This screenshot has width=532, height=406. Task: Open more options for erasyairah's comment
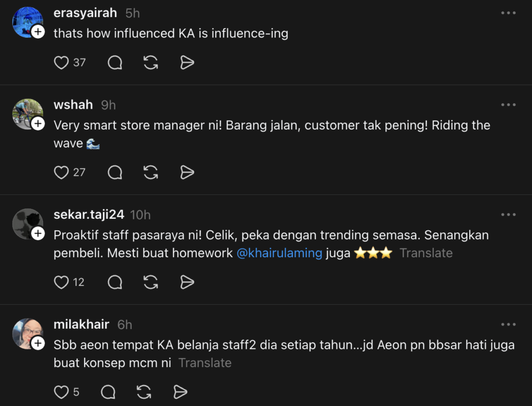tap(508, 13)
